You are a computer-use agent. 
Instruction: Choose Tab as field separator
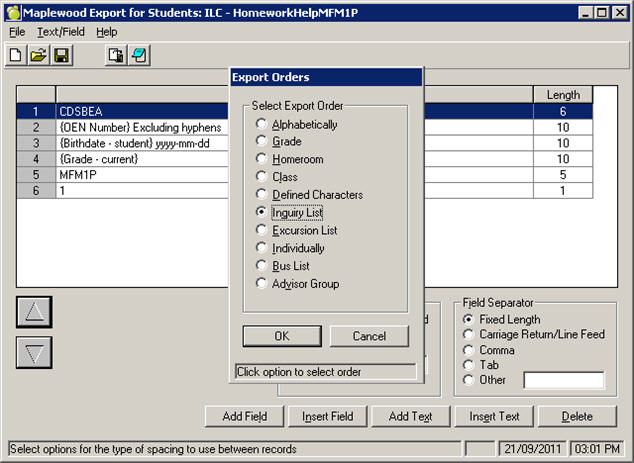(x=470, y=365)
